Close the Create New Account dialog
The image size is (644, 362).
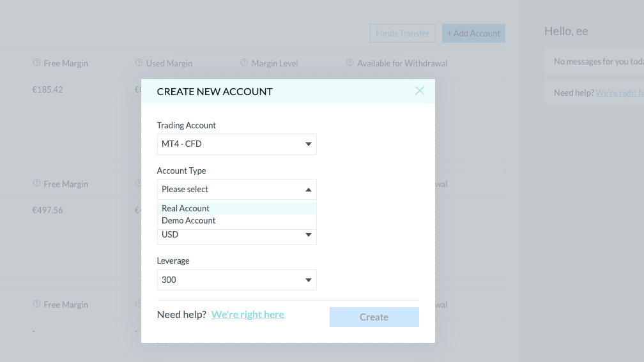click(x=419, y=91)
